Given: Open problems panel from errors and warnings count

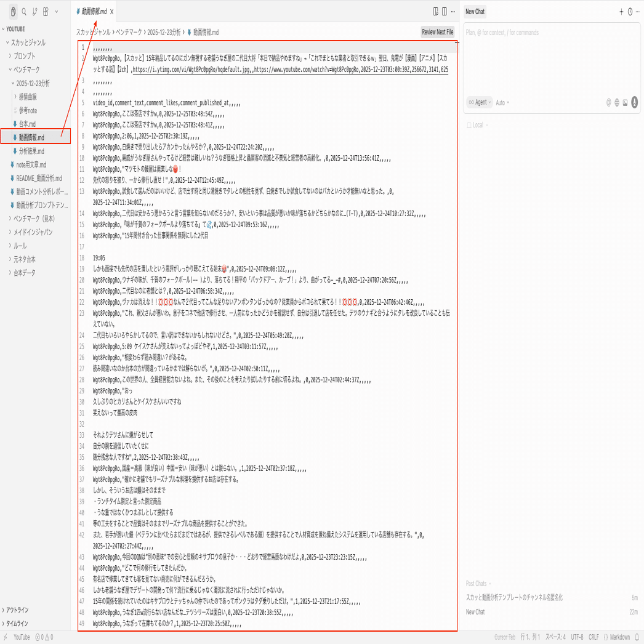Looking at the screenshot, I should click(44, 637).
